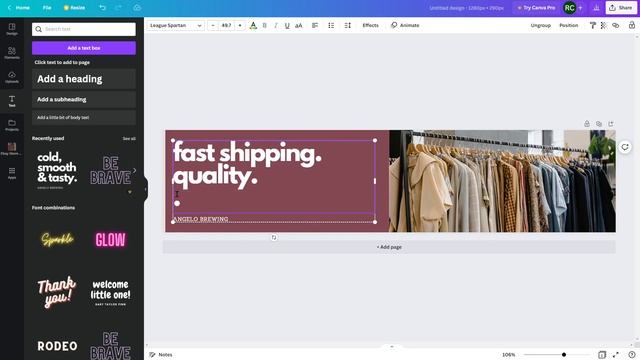640x360 pixels.
Task: Open the Apps sidebar panel
Action: (12, 173)
